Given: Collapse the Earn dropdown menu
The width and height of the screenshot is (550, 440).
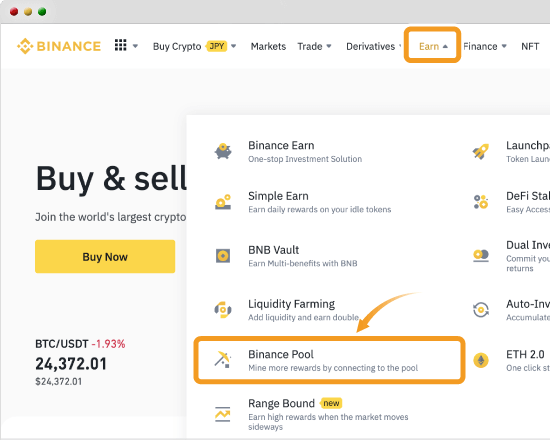Looking at the screenshot, I should [433, 46].
